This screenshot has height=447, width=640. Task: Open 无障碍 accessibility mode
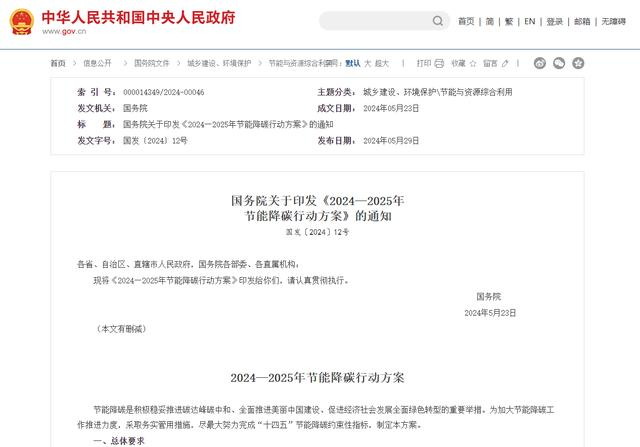tap(613, 21)
